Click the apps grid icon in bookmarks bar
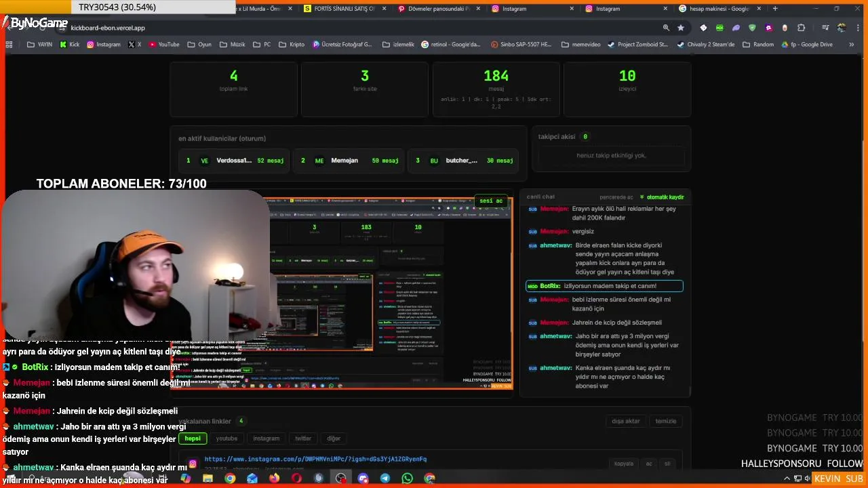Viewport: 868px width, 488px height. tap(9, 45)
